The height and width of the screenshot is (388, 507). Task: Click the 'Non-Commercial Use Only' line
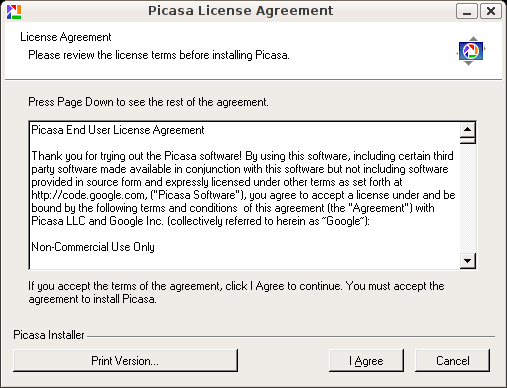pyautogui.click(x=93, y=247)
